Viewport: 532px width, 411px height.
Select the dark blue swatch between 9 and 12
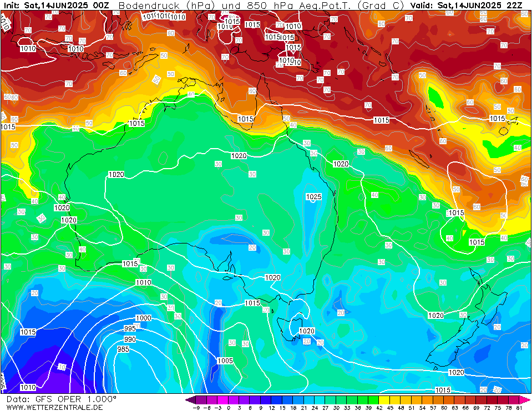266,400
